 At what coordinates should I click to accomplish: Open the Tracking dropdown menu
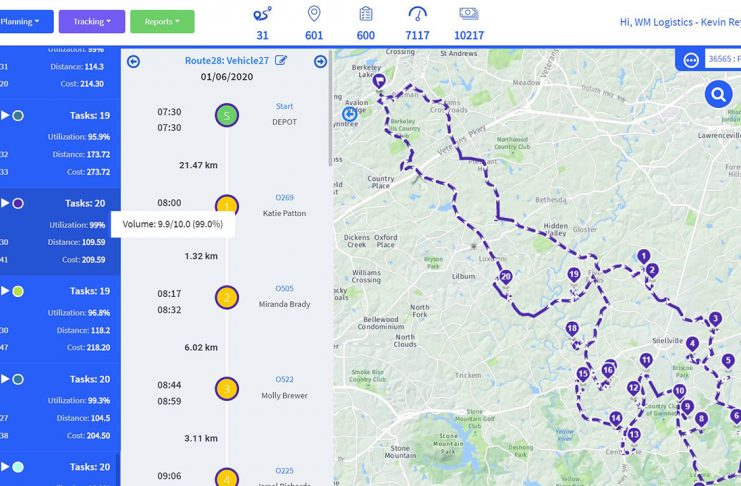tap(92, 22)
